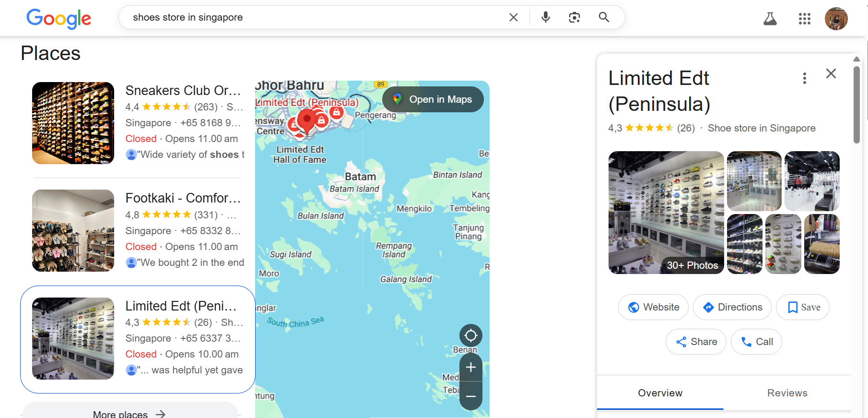
Task: Close the Limited Edt details panel
Action: (x=831, y=73)
